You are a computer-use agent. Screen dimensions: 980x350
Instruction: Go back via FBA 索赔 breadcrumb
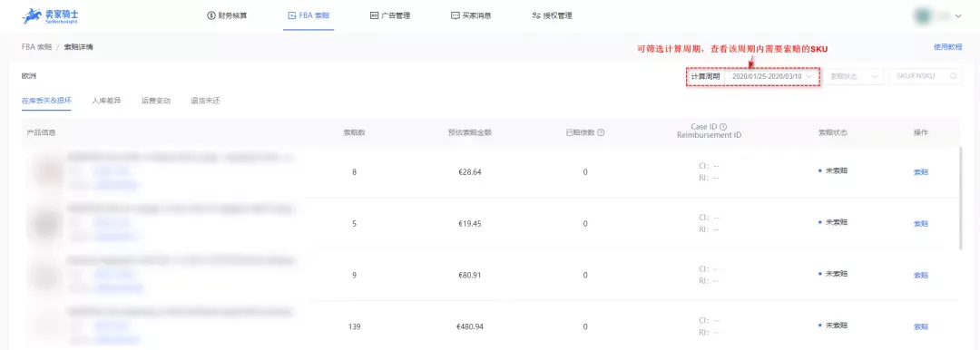[37, 47]
